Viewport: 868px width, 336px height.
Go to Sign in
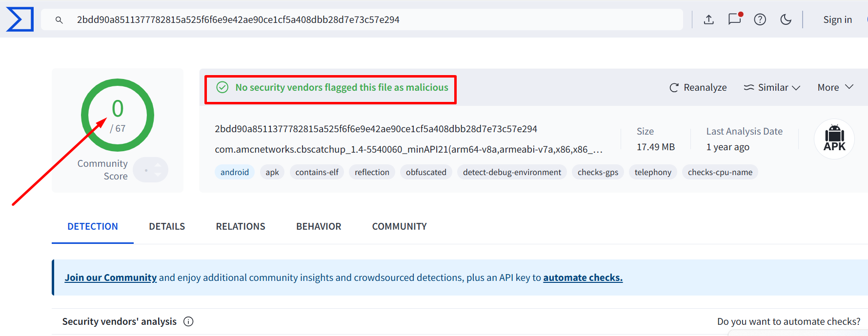(837, 20)
